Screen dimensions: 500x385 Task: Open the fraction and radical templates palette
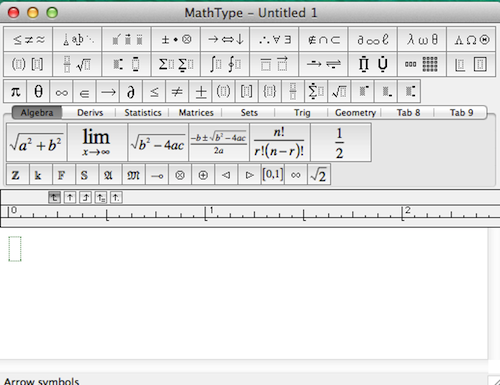tap(77, 64)
